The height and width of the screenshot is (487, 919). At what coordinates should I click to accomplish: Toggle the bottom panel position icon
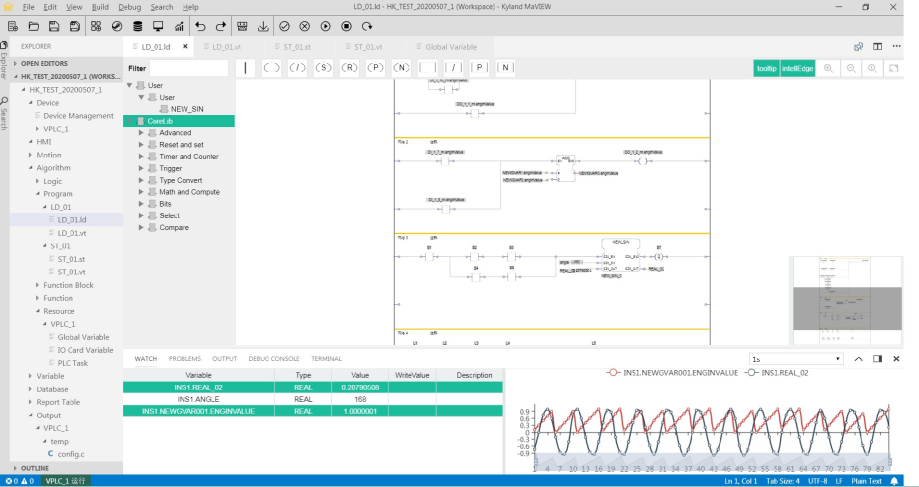pyautogui.click(x=877, y=359)
